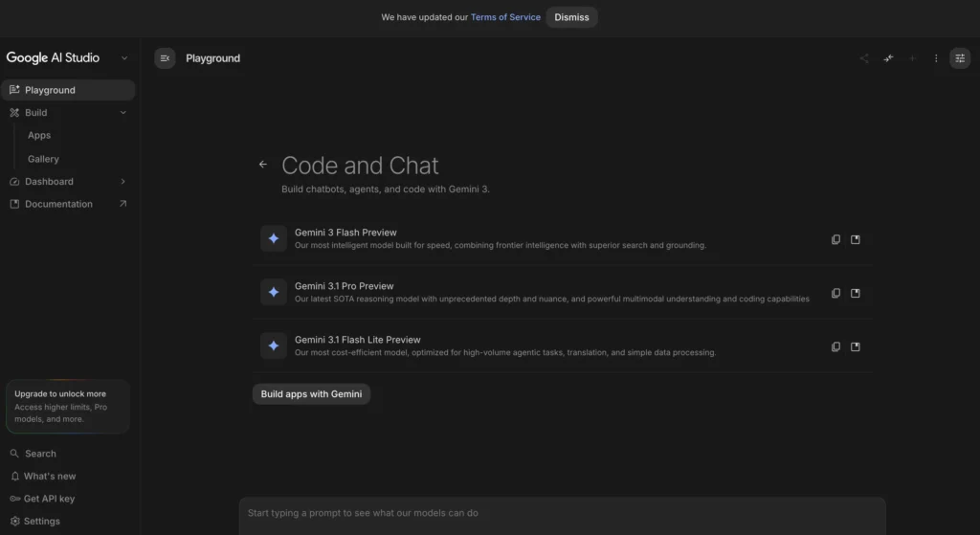Click the share icon in top toolbar

pos(864,58)
